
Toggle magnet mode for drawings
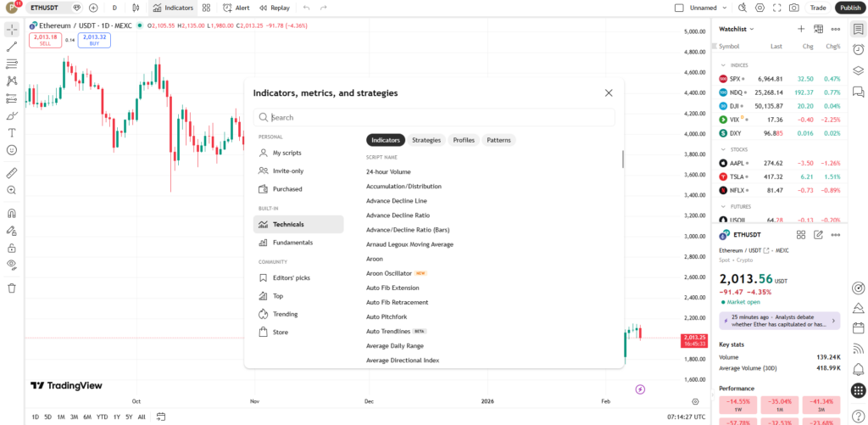click(x=12, y=214)
